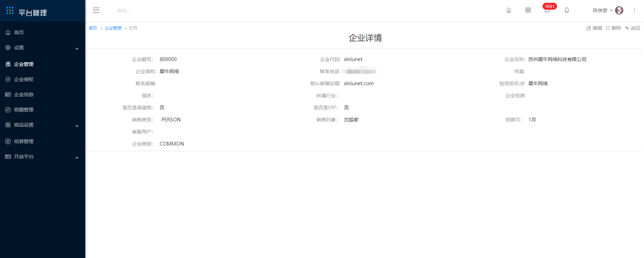Viewport: 644px width, 258px height.
Task: Click the 企业详情 page title
Action: (365, 38)
